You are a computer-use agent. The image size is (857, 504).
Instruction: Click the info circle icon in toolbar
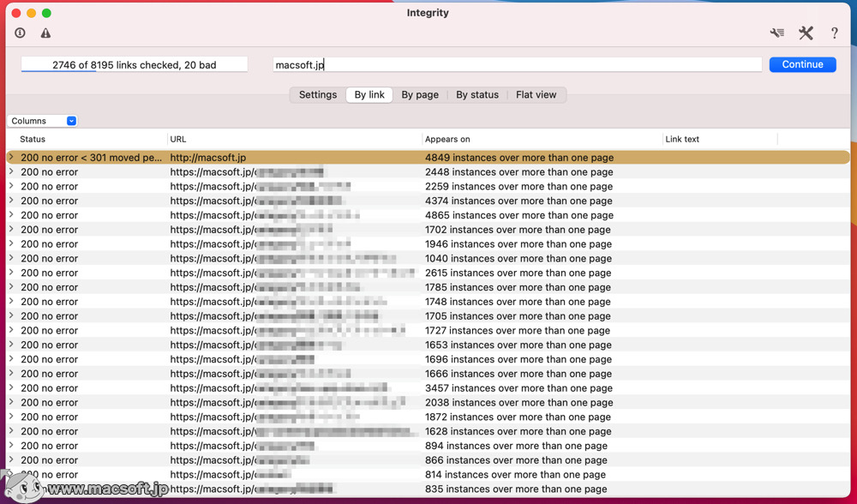coord(21,33)
